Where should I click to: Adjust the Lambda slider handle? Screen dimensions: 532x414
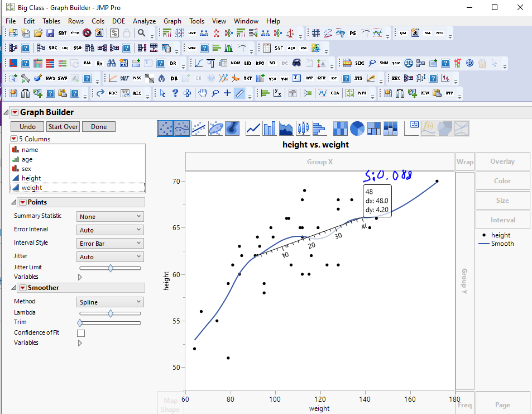click(x=111, y=313)
